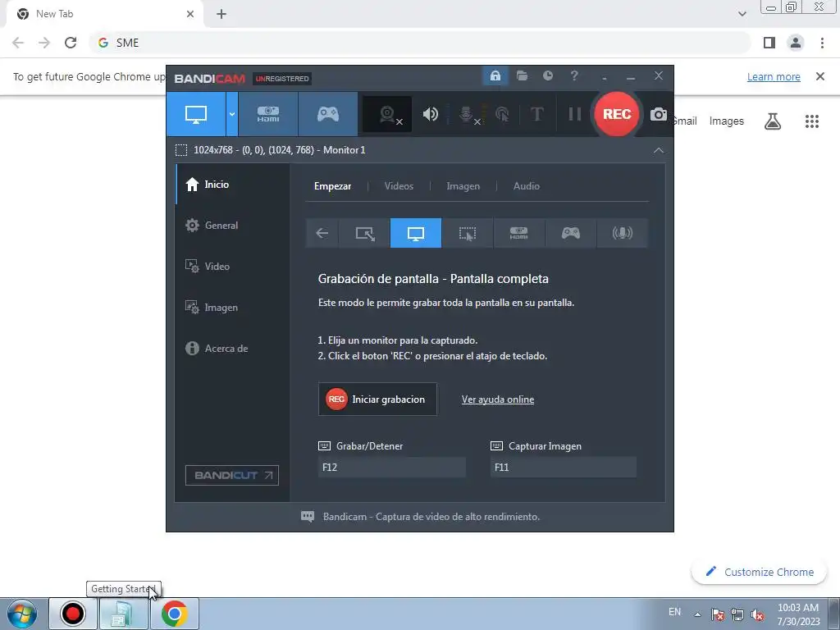Open Ver ayuda online link
Viewport: 840px width, 630px height.
pos(498,399)
